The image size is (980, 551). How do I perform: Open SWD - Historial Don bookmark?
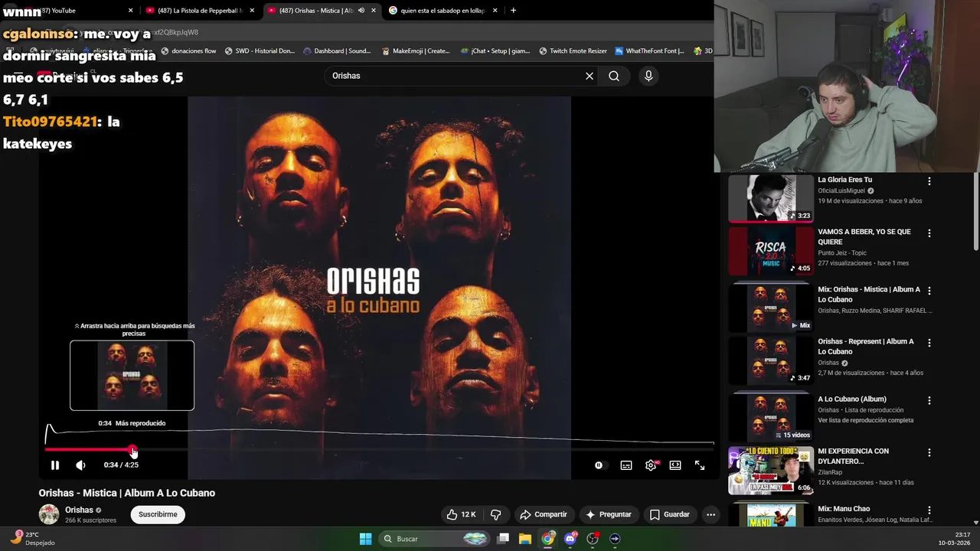(260, 51)
